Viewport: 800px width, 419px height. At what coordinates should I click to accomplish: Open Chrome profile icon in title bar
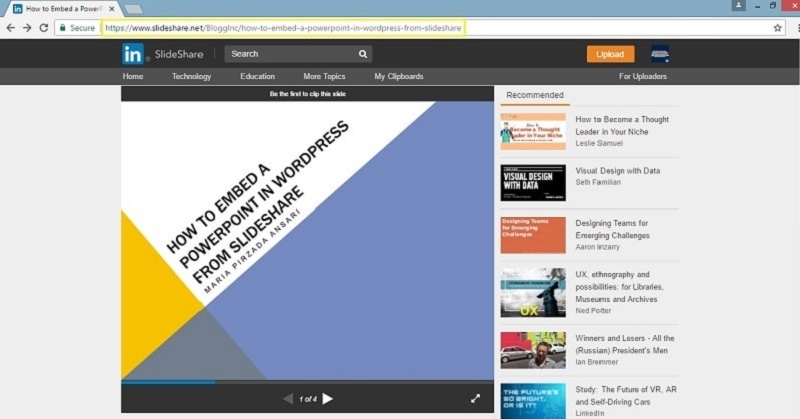[x=738, y=6]
